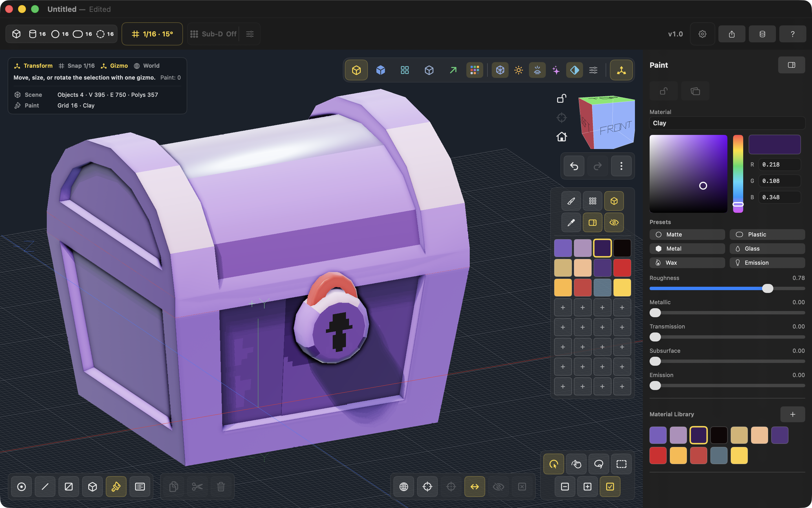Screen dimensions: 812x508
Task: Switch to the Snap 1/16 tab
Action: tap(76, 66)
